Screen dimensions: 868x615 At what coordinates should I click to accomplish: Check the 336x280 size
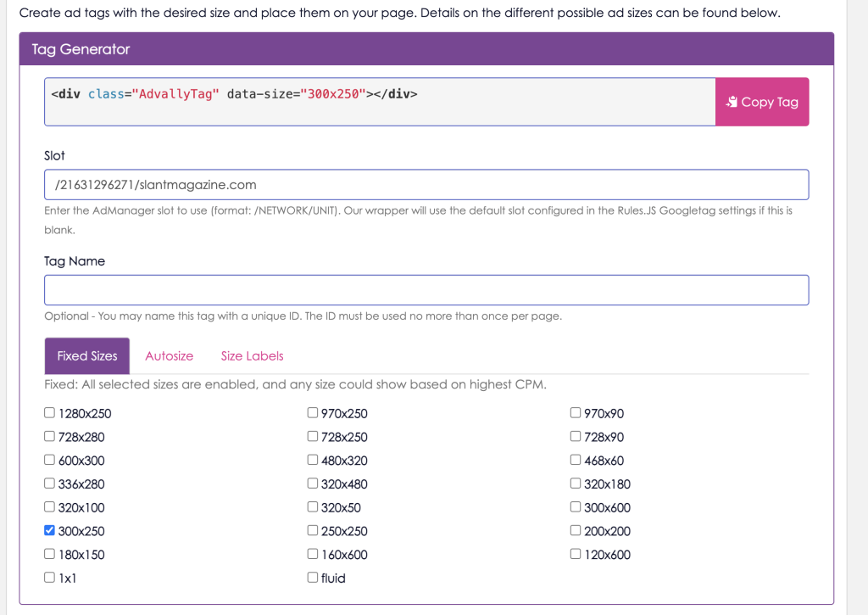pos(49,484)
